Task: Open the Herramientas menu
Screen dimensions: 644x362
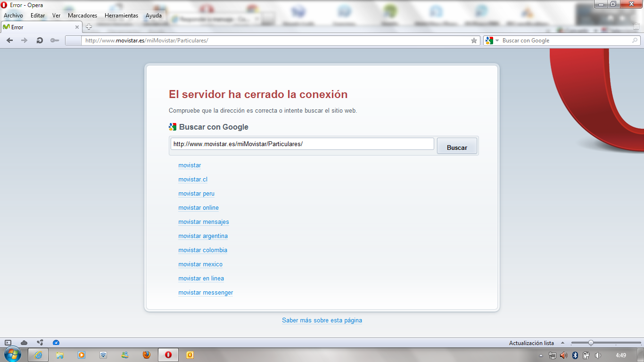Action: point(122,16)
